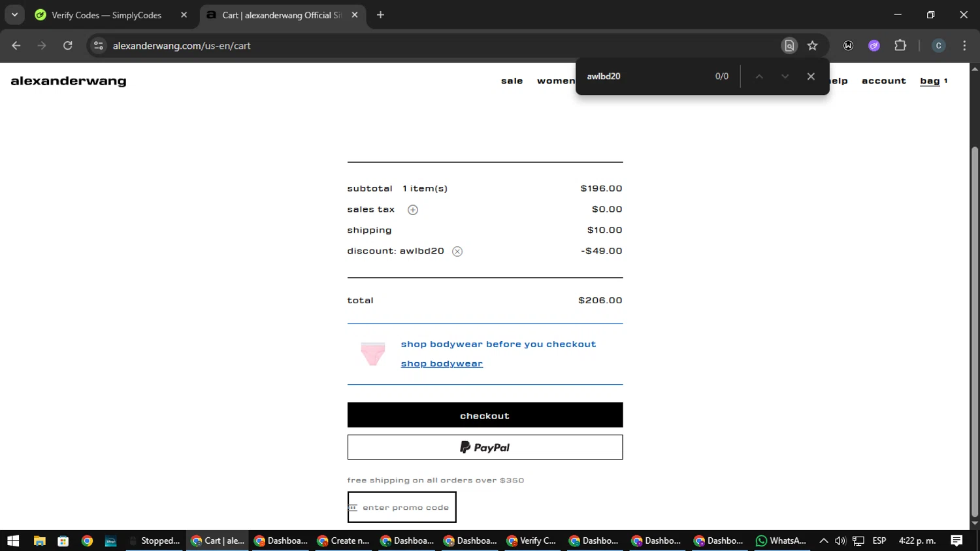Open the Chrome profile avatar
Screen dimensions: 980x551
(938, 46)
